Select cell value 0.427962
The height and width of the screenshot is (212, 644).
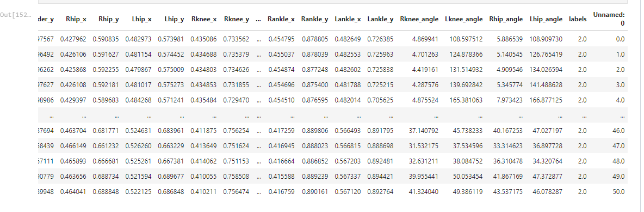point(73,39)
